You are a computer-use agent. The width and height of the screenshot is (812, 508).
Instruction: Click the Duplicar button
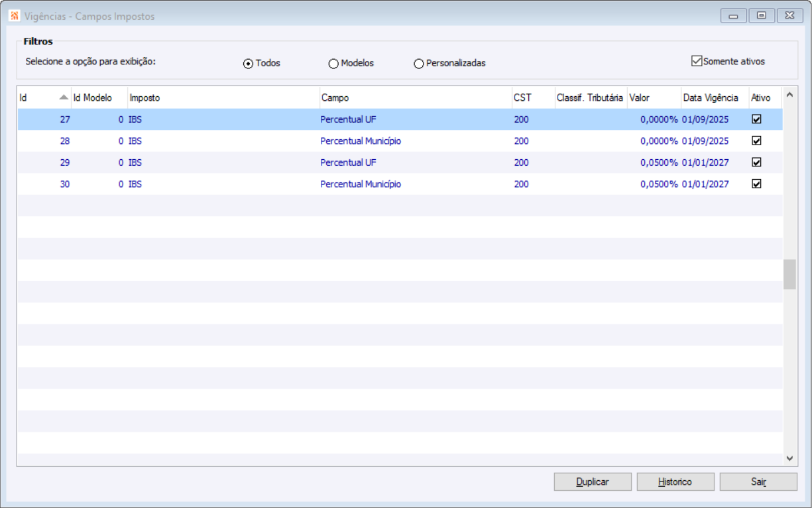(x=593, y=482)
